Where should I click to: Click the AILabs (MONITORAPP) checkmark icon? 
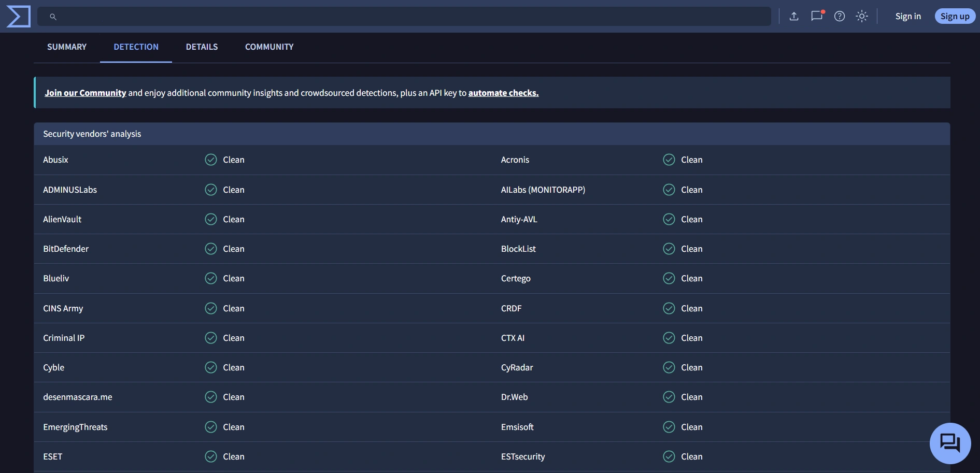tap(669, 190)
